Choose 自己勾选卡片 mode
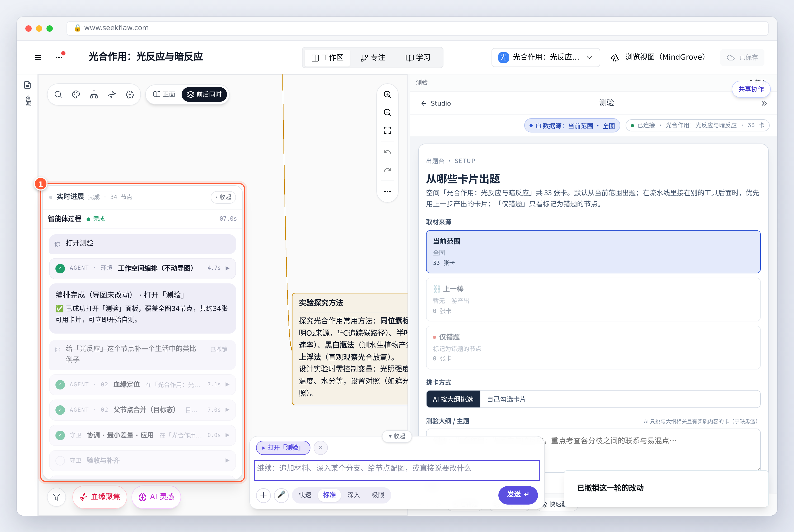The height and width of the screenshot is (532, 794). point(506,399)
